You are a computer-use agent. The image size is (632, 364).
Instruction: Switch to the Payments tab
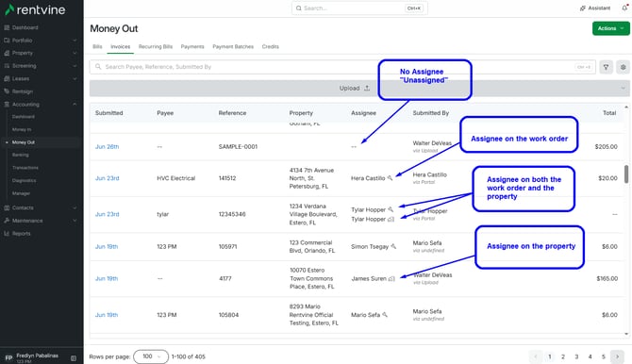192,47
